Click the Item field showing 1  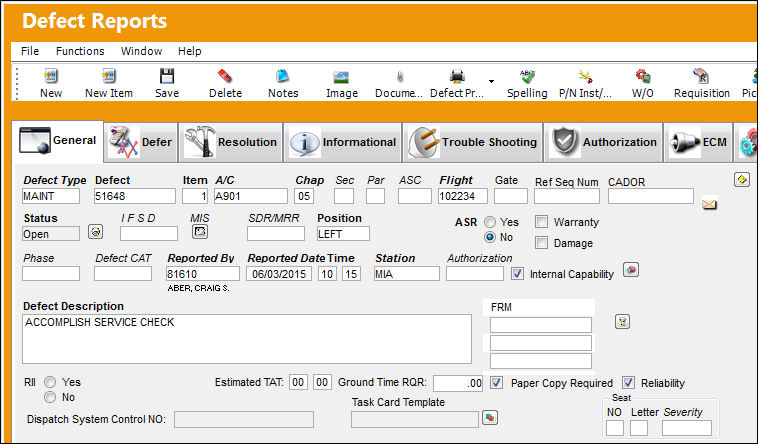(x=195, y=196)
